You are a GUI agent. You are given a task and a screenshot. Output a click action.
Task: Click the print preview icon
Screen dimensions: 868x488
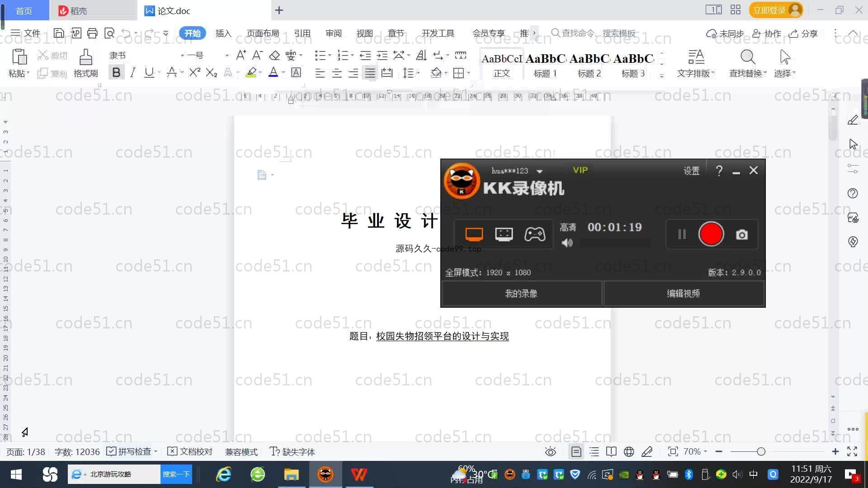pos(109,33)
